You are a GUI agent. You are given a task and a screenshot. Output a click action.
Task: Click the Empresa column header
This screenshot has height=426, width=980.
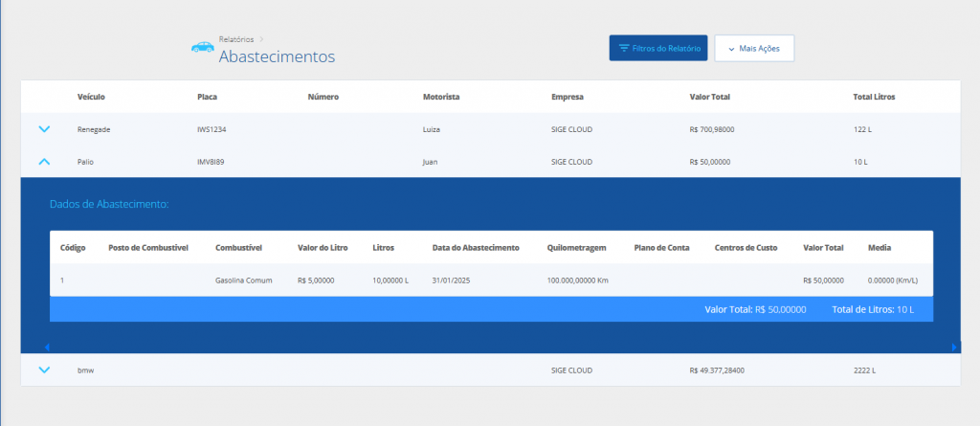pyautogui.click(x=568, y=97)
